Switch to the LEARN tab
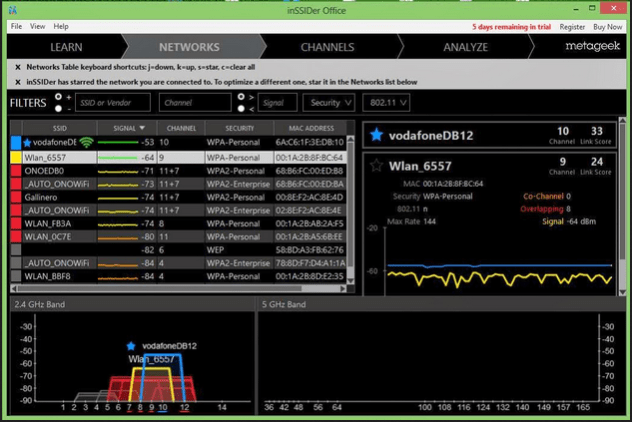632x422 pixels. (x=66, y=47)
